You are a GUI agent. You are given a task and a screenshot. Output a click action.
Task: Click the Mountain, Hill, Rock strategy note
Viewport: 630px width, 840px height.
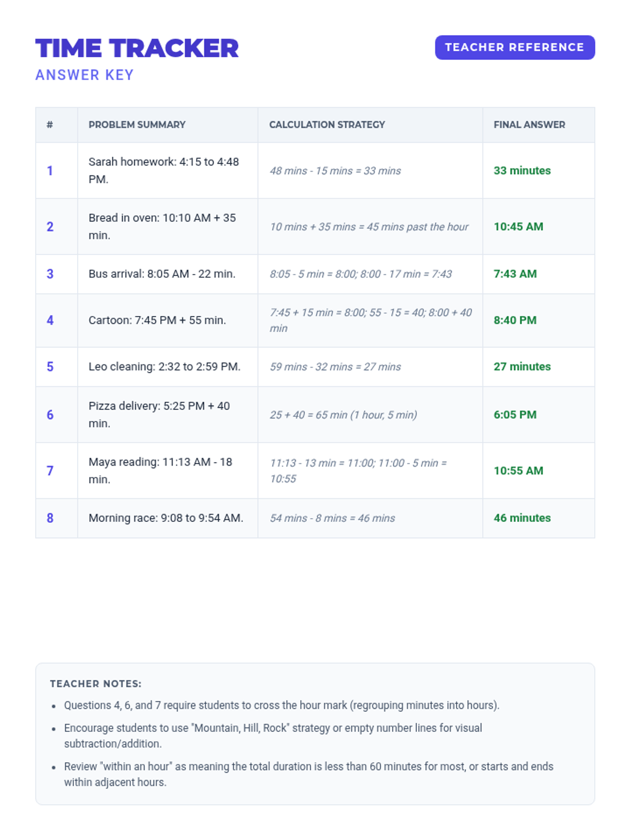[x=272, y=728]
